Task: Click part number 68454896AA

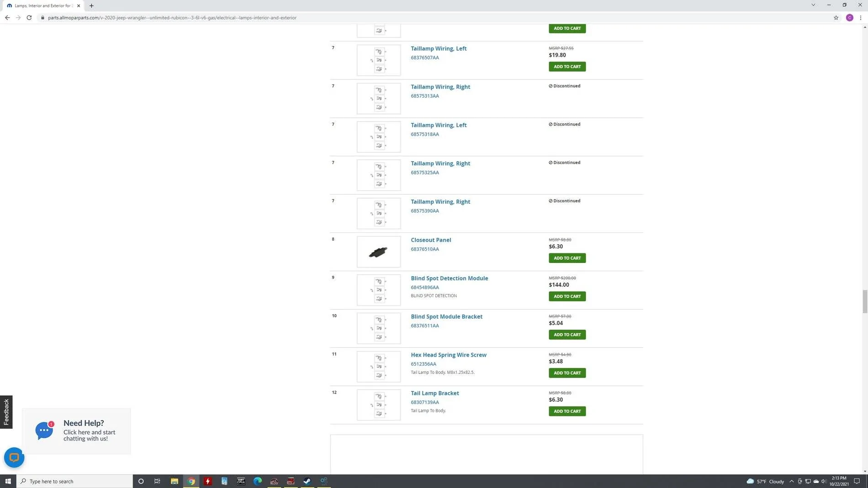Action: click(425, 288)
